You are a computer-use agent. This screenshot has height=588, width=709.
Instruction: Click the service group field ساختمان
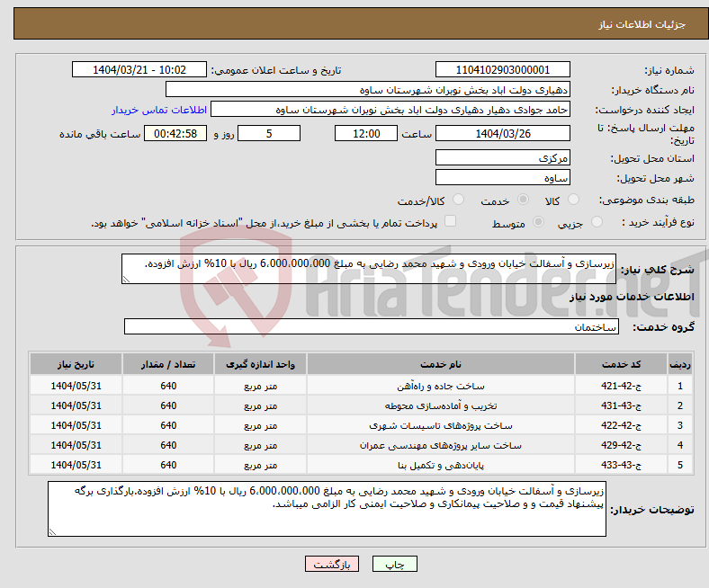coord(372,326)
